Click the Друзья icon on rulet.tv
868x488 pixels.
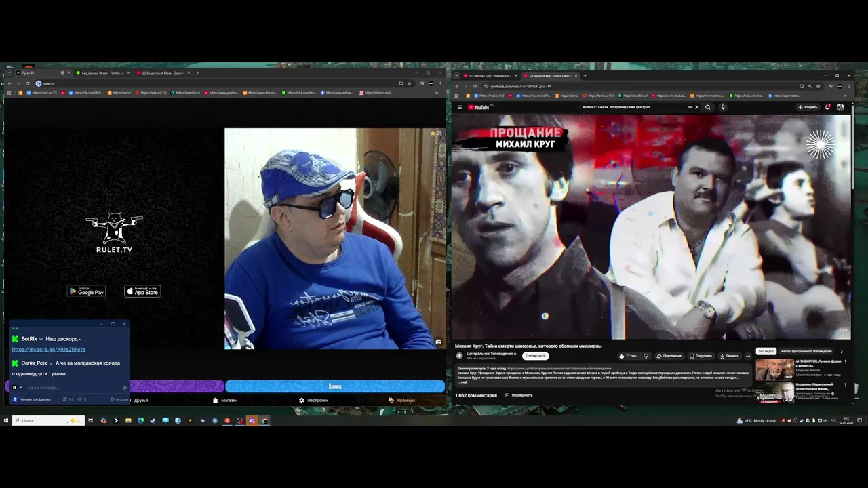pos(141,400)
